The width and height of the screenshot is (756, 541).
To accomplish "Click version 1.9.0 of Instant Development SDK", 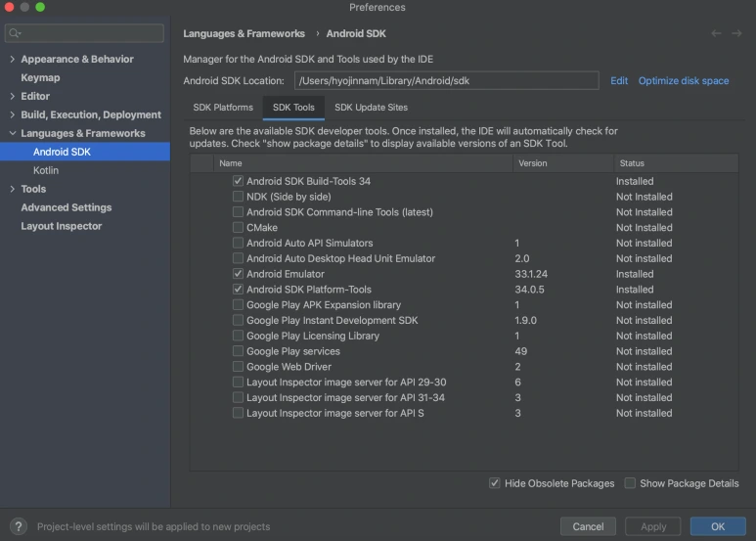I will click(525, 320).
